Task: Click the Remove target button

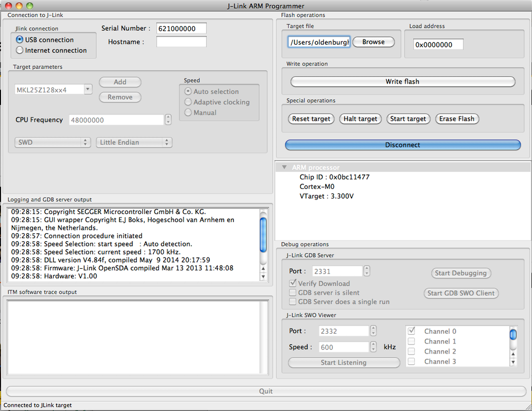Action: point(120,97)
